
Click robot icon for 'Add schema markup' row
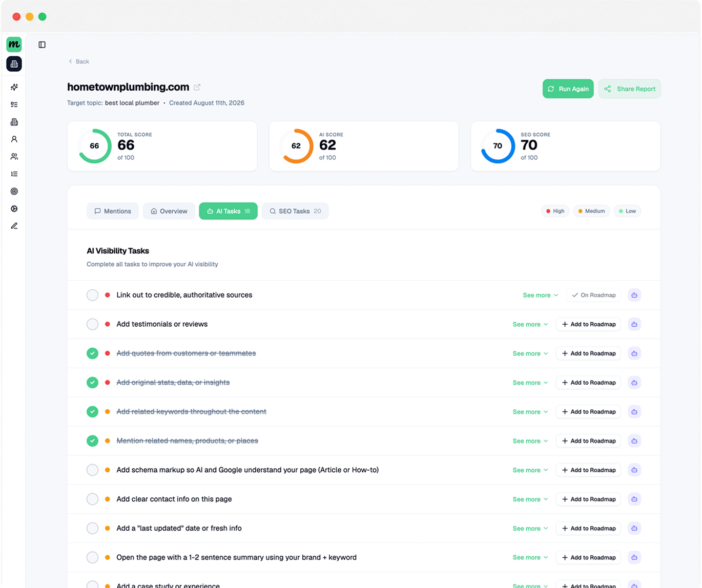click(634, 470)
